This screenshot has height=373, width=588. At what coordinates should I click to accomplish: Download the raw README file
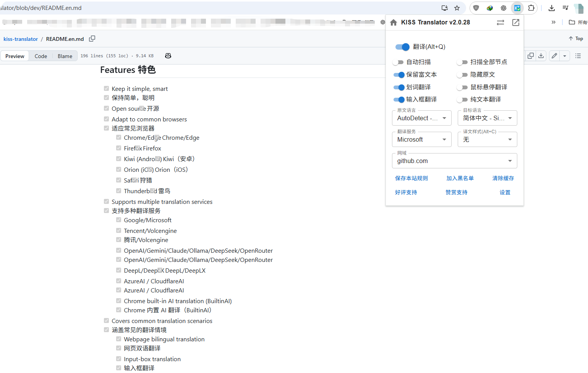(x=541, y=56)
